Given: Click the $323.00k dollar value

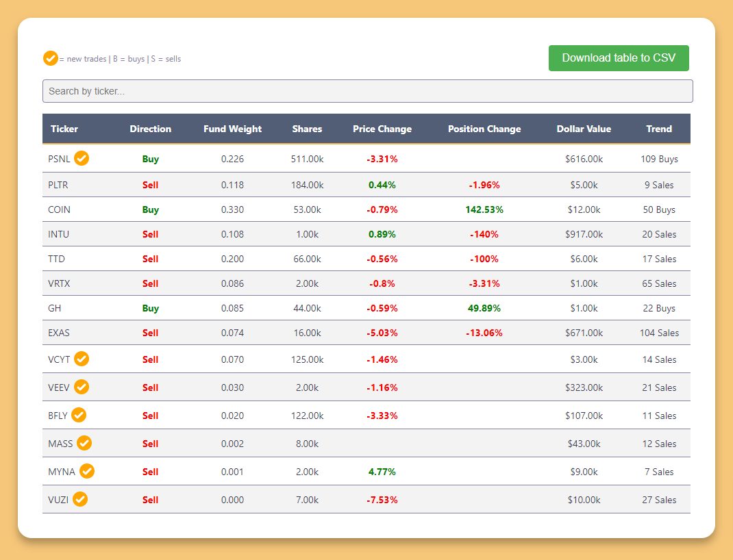Looking at the screenshot, I should [584, 387].
